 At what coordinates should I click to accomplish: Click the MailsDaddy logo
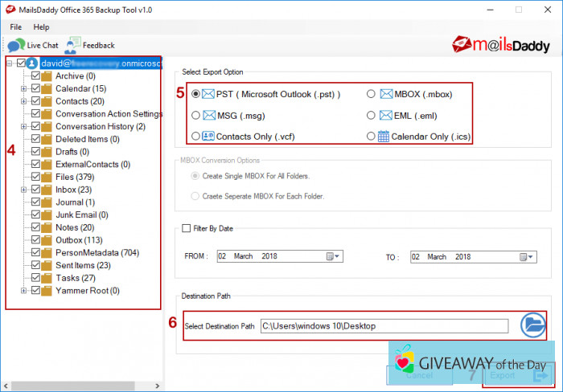(x=502, y=43)
